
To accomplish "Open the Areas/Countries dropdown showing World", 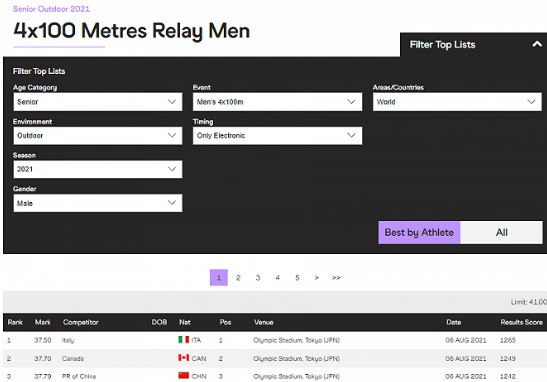I will pos(457,102).
